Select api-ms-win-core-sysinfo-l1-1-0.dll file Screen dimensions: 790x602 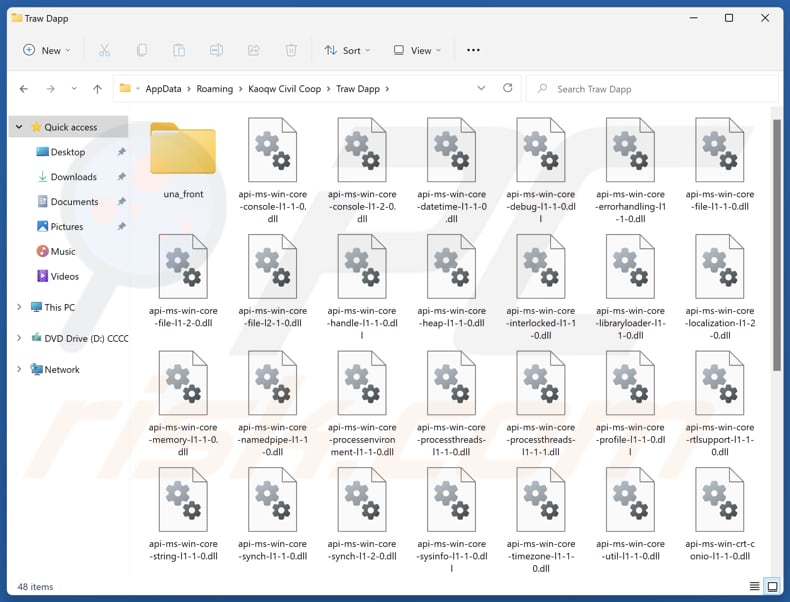click(x=451, y=520)
